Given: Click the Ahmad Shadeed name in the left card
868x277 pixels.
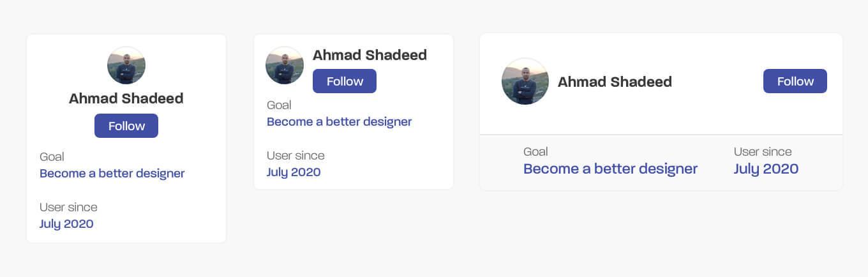Looking at the screenshot, I should click(x=126, y=98).
